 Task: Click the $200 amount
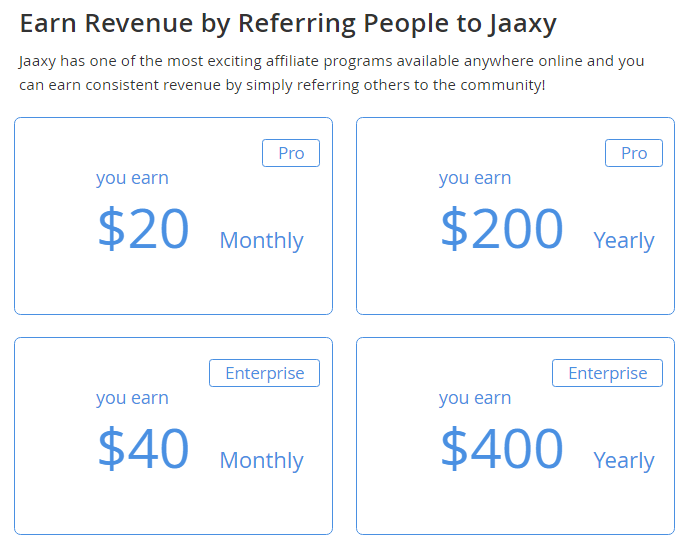[x=502, y=229]
